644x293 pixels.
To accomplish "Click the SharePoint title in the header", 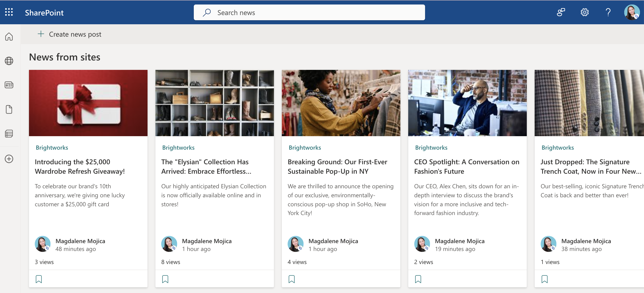I will 44,13.
